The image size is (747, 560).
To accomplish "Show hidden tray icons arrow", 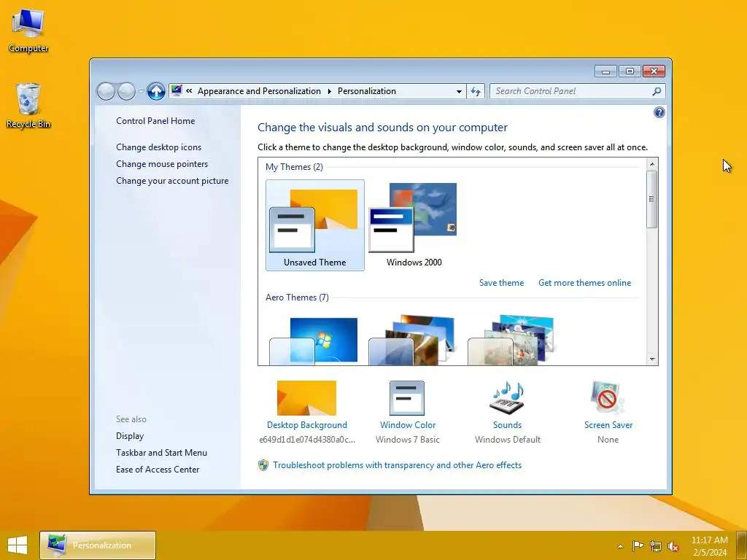I will tap(620, 546).
